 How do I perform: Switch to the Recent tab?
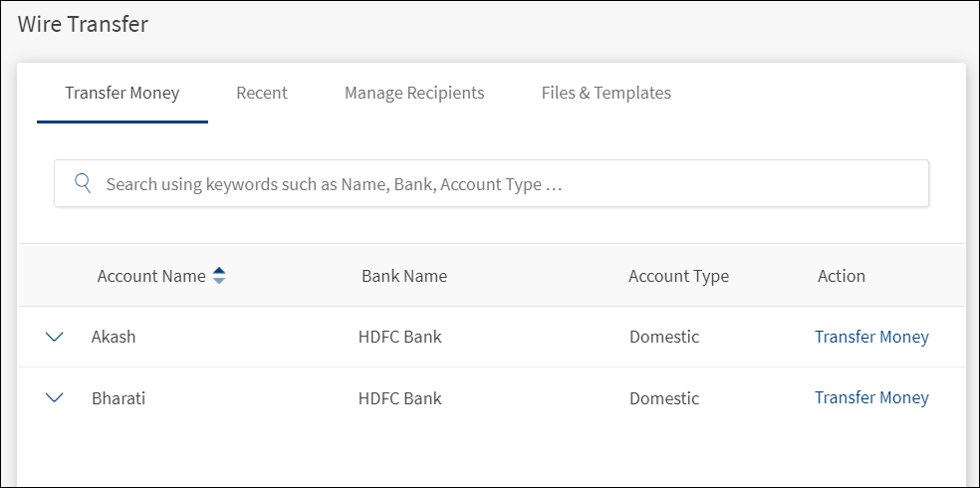pyautogui.click(x=262, y=93)
